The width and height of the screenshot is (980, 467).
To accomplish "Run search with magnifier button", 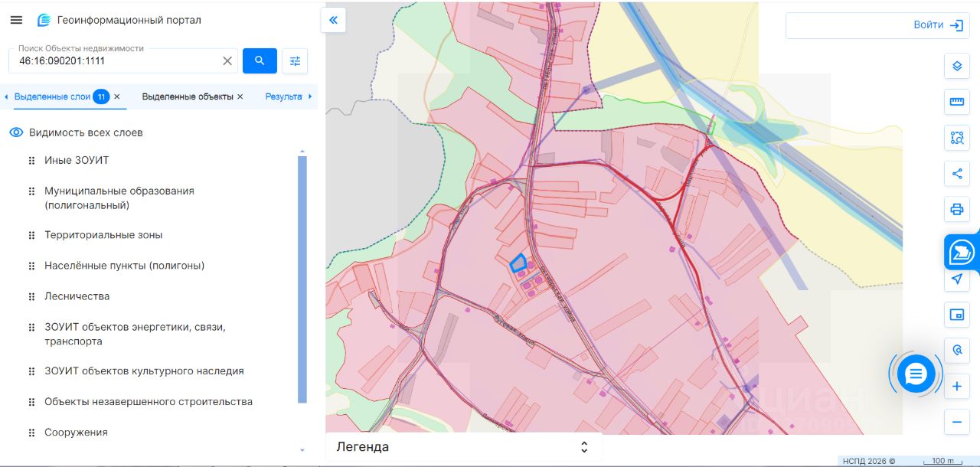I will coord(260,60).
